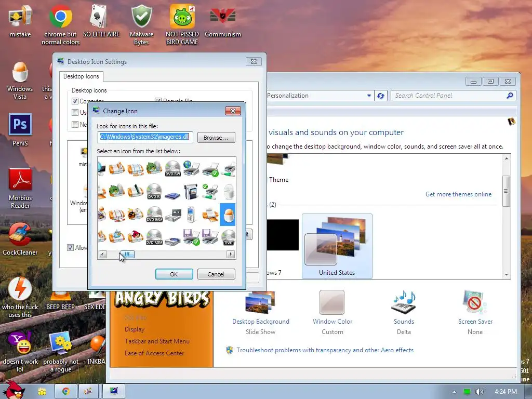532x399 pixels.
Task: Click the themes list scroll down arrow
Action: tap(506, 274)
